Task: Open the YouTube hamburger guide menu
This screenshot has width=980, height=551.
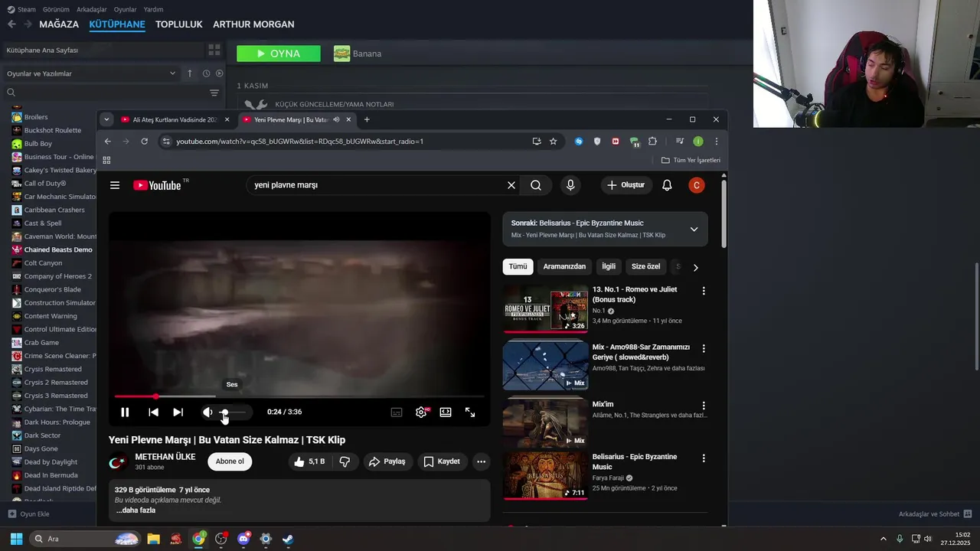Action: pos(115,185)
